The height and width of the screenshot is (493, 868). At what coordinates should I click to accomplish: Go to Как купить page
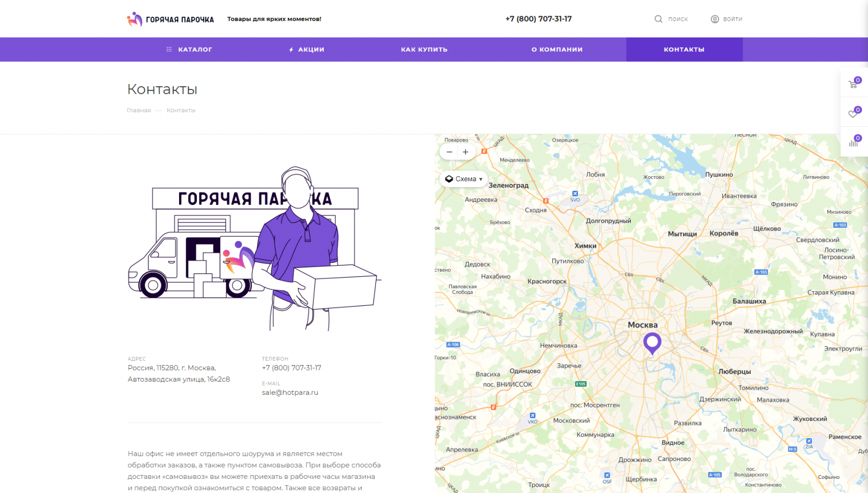point(424,49)
